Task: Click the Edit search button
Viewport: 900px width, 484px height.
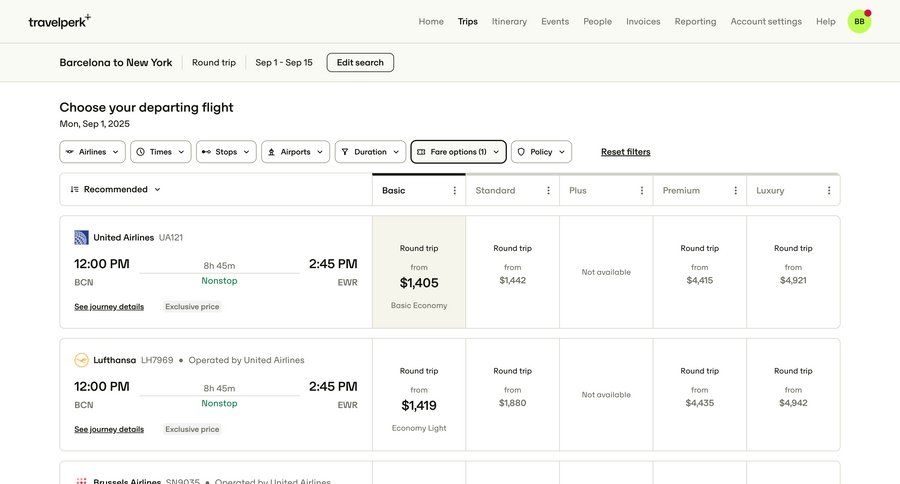Action: [360, 62]
